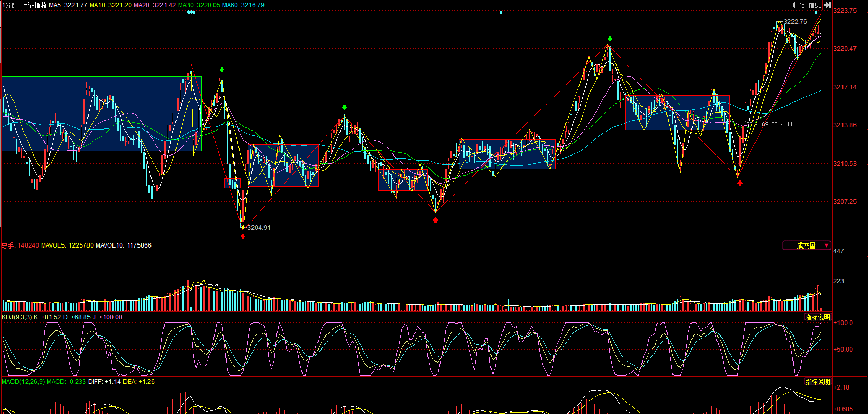The width and height of the screenshot is (868, 414).
Task: Click the J: +100.00 value
Action: [x=108, y=317]
